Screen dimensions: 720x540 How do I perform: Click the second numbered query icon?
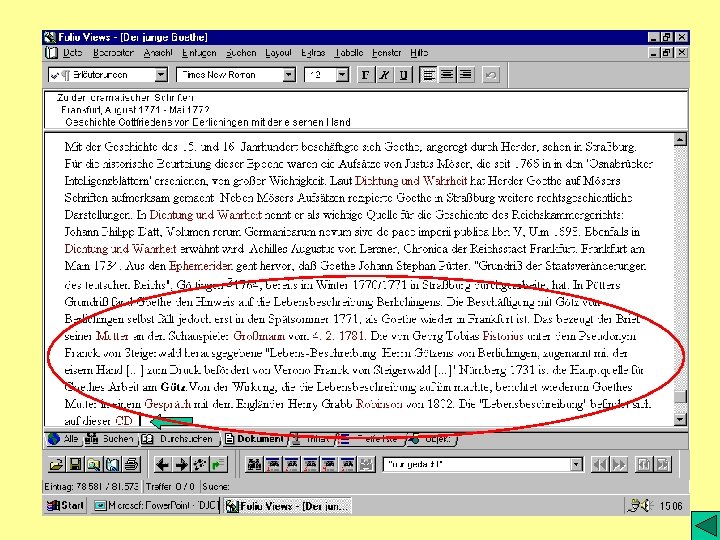292,465
